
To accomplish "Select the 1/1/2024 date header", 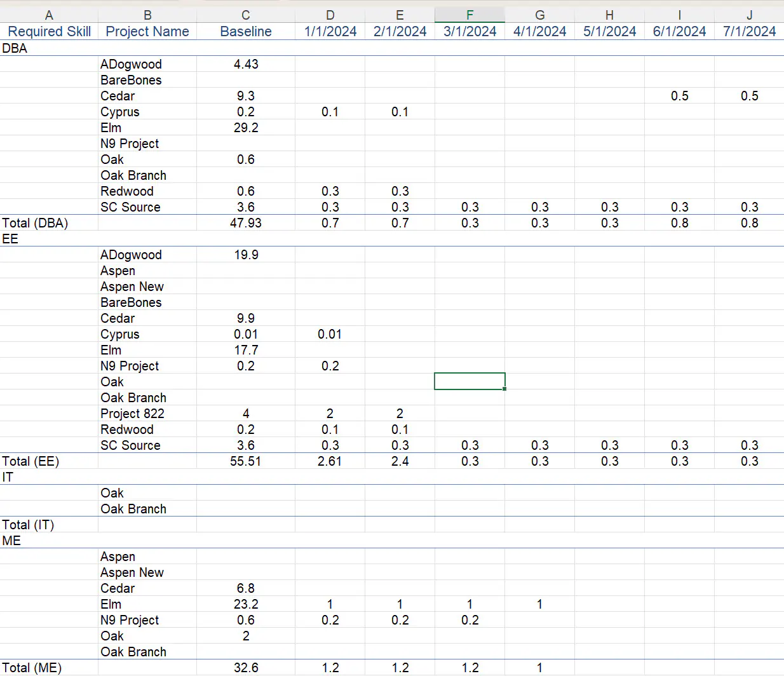I will pos(330,32).
